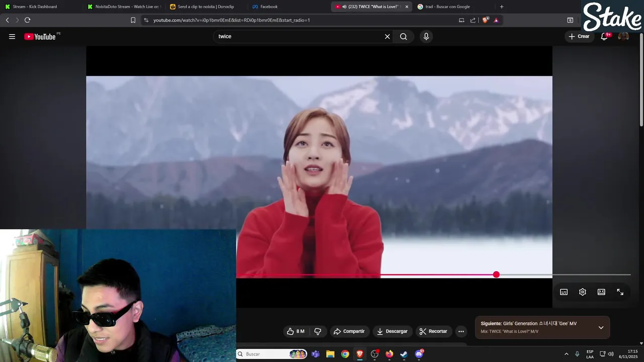This screenshot has width=644, height=362.
Task: Click the YouTube search magnifier button
Action: pyautogui.click(x=404, y=36)
